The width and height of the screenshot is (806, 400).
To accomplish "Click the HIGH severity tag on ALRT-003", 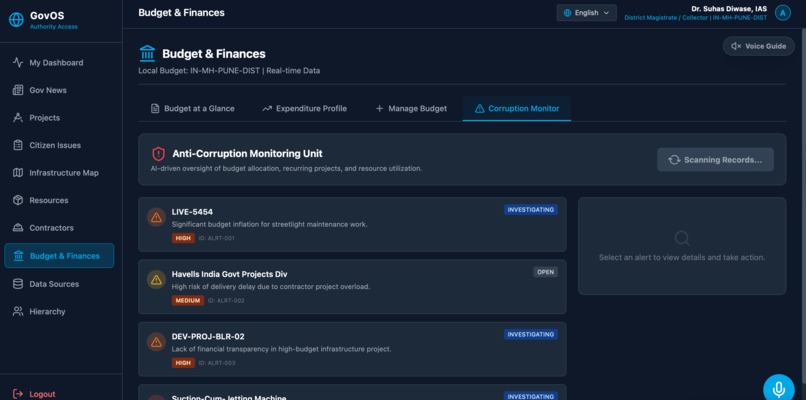I will tap(183, 363).
